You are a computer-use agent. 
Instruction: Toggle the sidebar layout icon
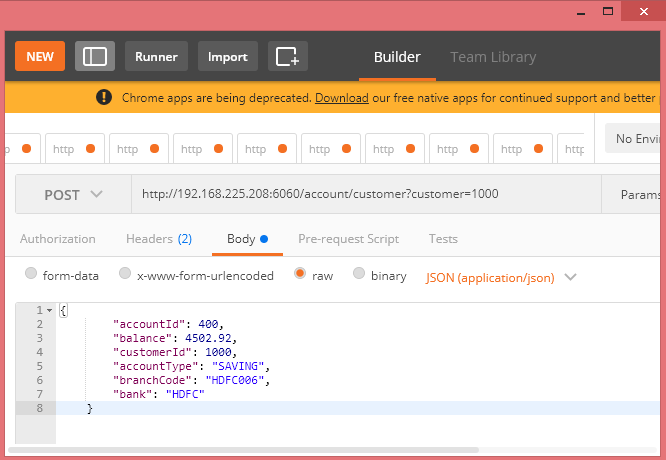[x=95, y=56]
